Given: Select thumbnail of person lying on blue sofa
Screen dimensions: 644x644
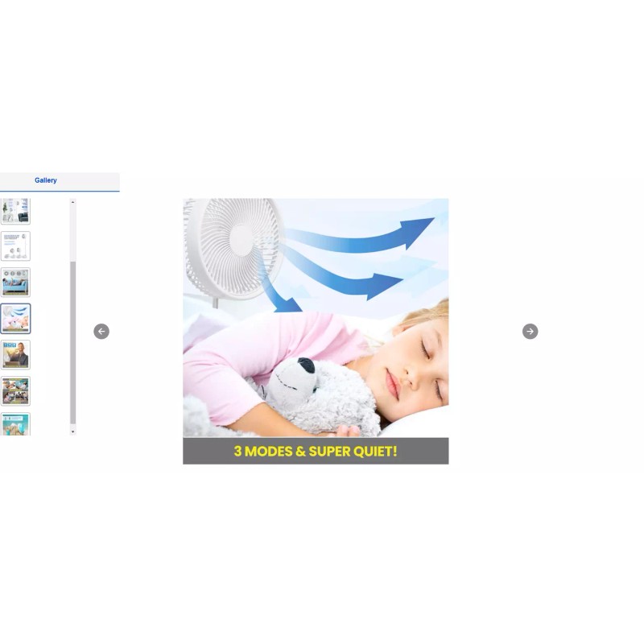Looking at the screenshot, I should (15, 283).
